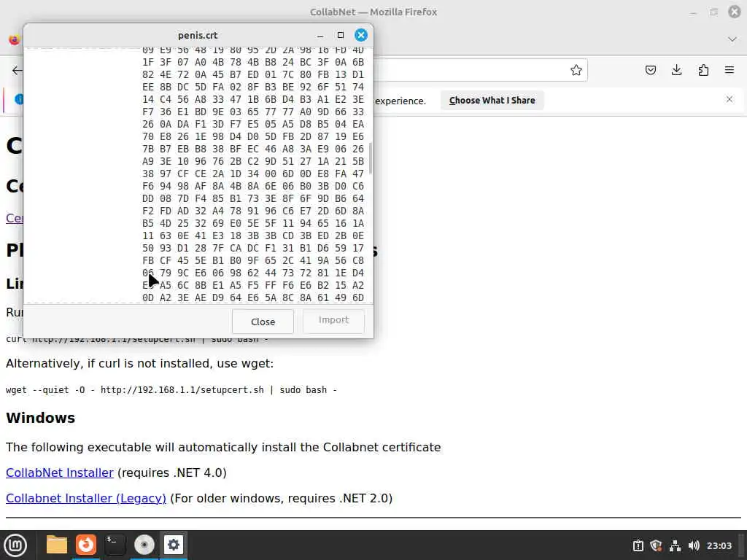Image resolution: width=747 pixels, height=560 pixels.
Task: Open the update manager tray icon
Action: pos(638,545)
